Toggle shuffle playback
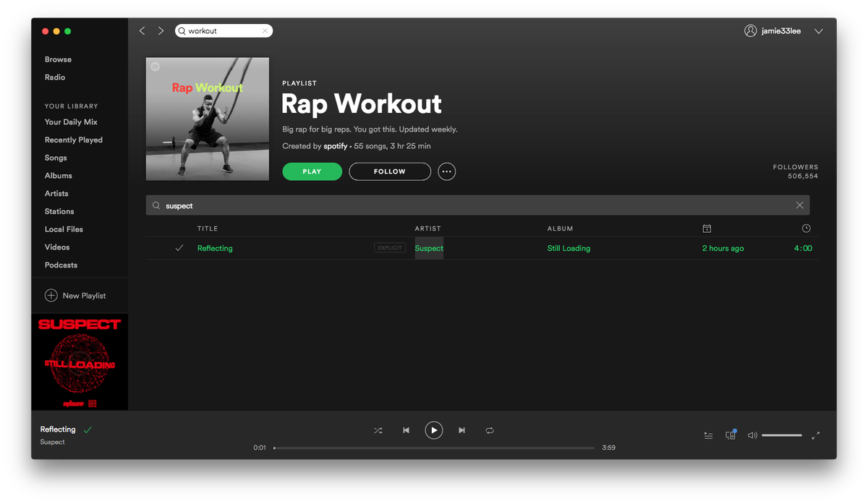 pyautogui.click(x=378, y=430)
